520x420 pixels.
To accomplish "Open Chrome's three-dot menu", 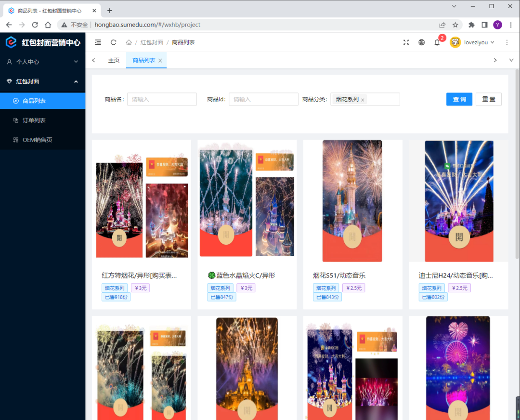I will pyautogui.click(x=511, y=25).
